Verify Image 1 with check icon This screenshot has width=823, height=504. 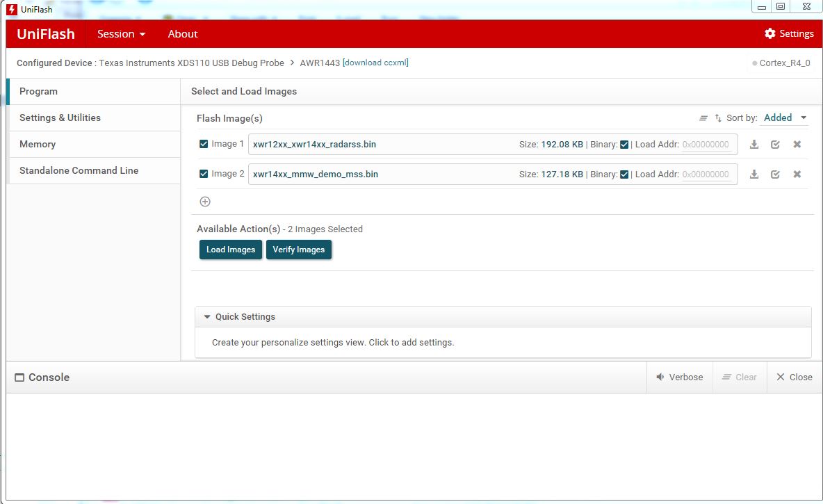click(775, 145)
